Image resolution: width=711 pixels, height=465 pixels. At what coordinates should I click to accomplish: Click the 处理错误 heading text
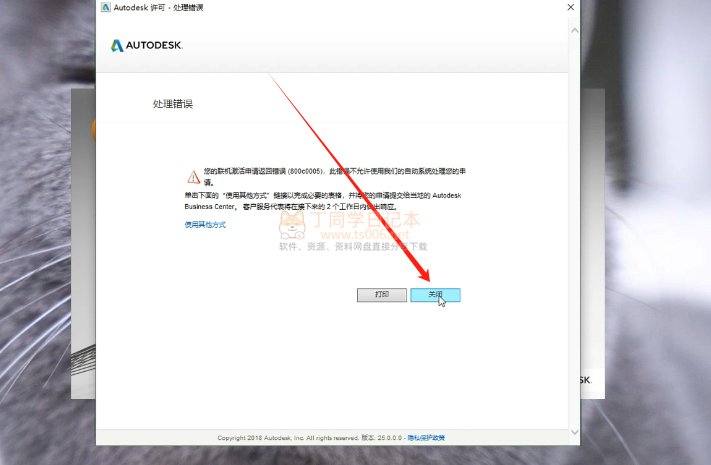[x=173, y=104]
